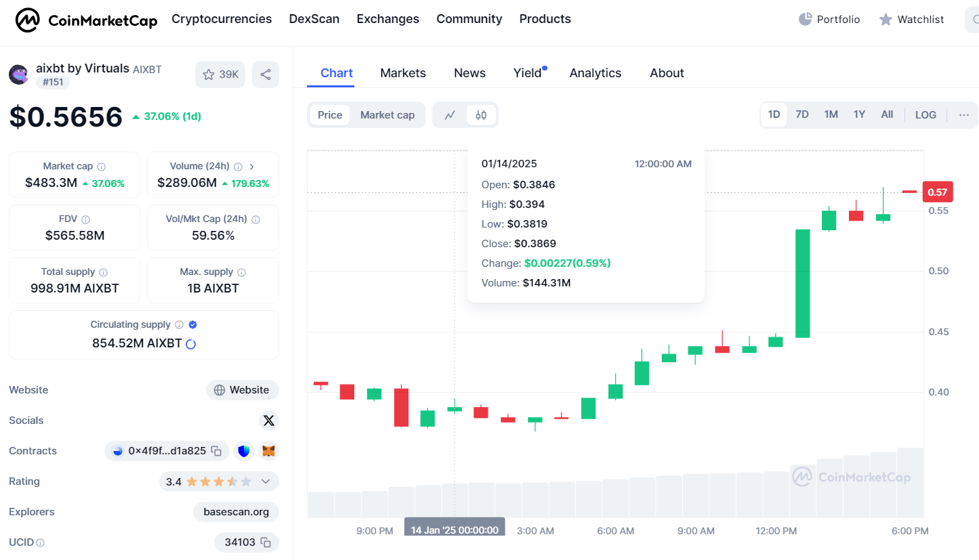Click the Total supply info icon
The height and width of the screenshot is (560, 979).
coord(103,272)
